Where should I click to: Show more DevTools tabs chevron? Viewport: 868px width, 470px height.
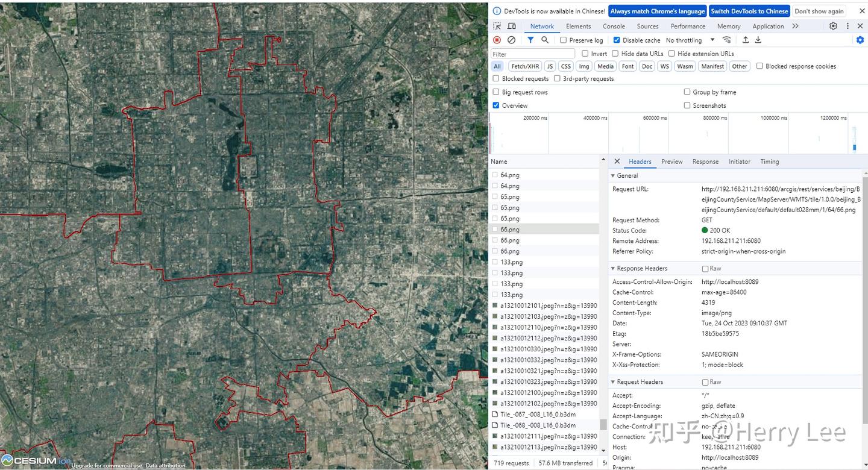[795, 26]
